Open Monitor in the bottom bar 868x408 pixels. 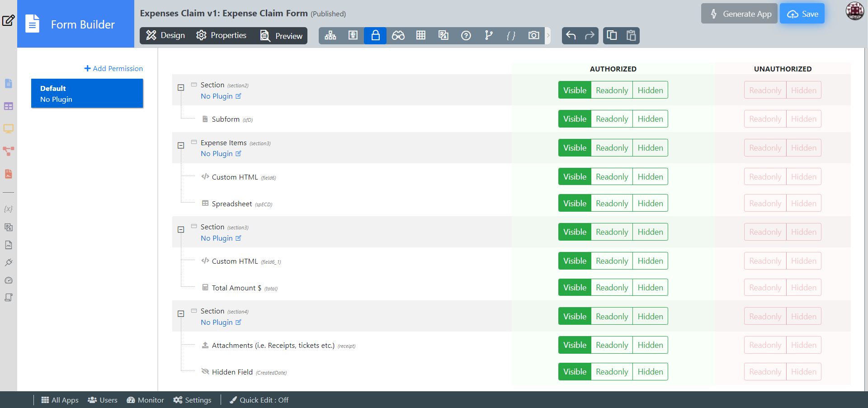tap(145, 400)
